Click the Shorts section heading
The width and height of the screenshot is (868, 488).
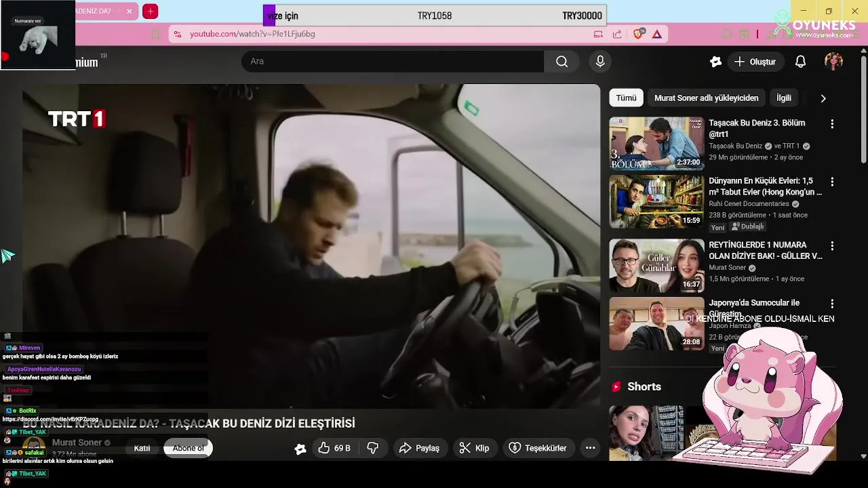tap(644, 386)
